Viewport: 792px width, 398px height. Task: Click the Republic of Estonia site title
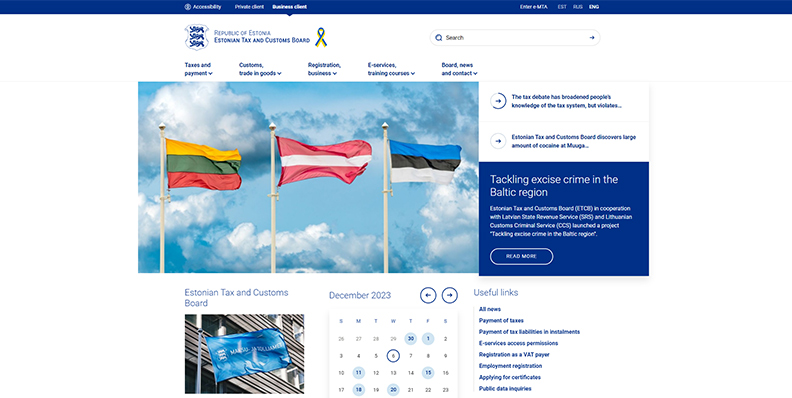(262, 37)
